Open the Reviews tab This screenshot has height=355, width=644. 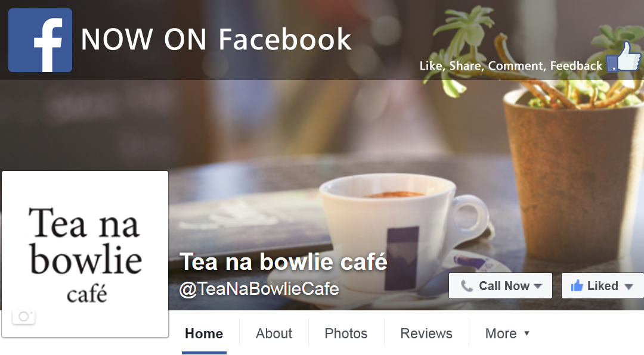(426, 334)
